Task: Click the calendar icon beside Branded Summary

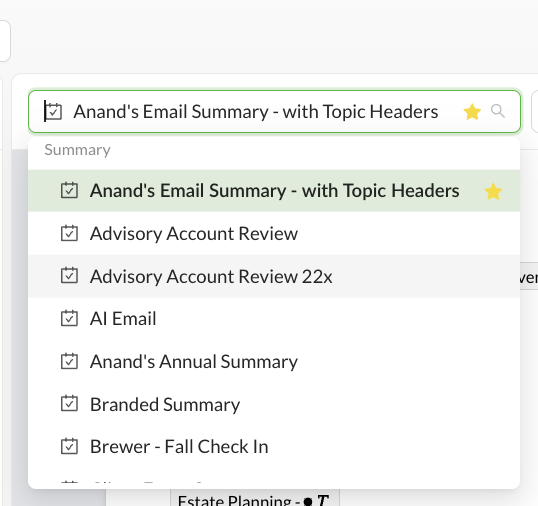Action: [x=69, y=404]
